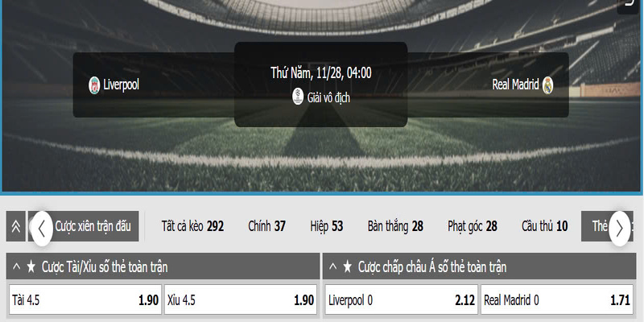
Task: Collapse all markets with double-chevron button
Action: pos(16,226)
